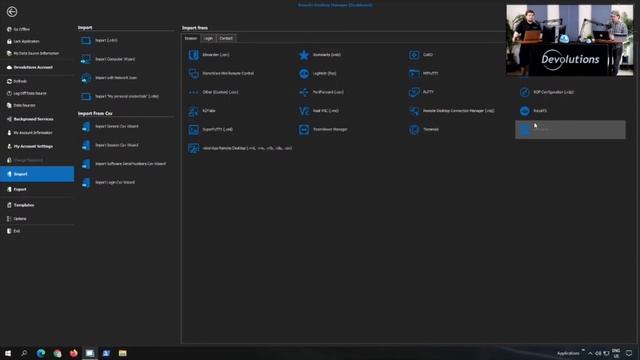
Task: Choose the RDP Configurator import option
Action: coord(547,92)
